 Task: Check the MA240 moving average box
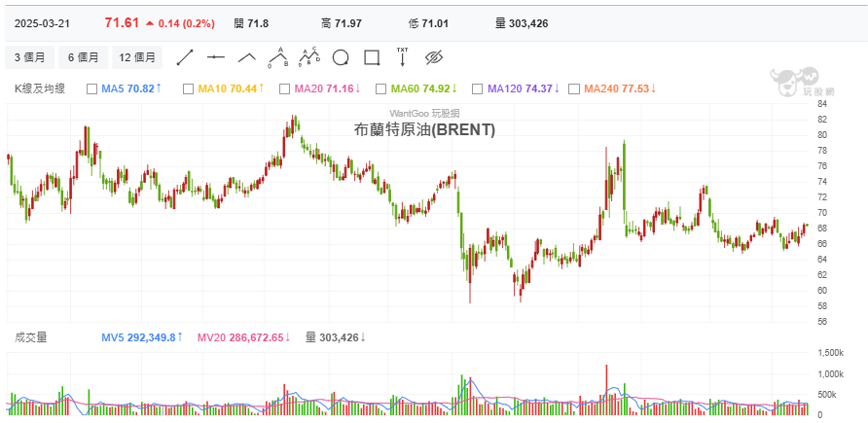pyautogui.click(x=573, y=89)
